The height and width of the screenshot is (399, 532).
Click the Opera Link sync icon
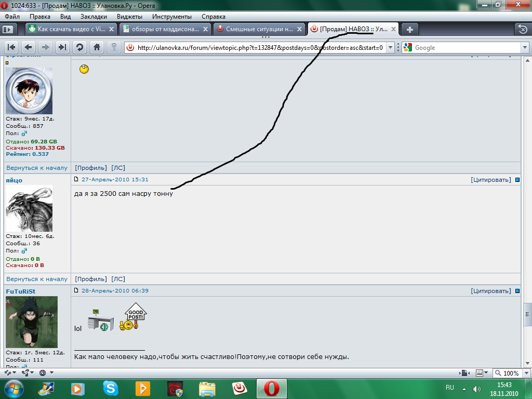(8, 373)
